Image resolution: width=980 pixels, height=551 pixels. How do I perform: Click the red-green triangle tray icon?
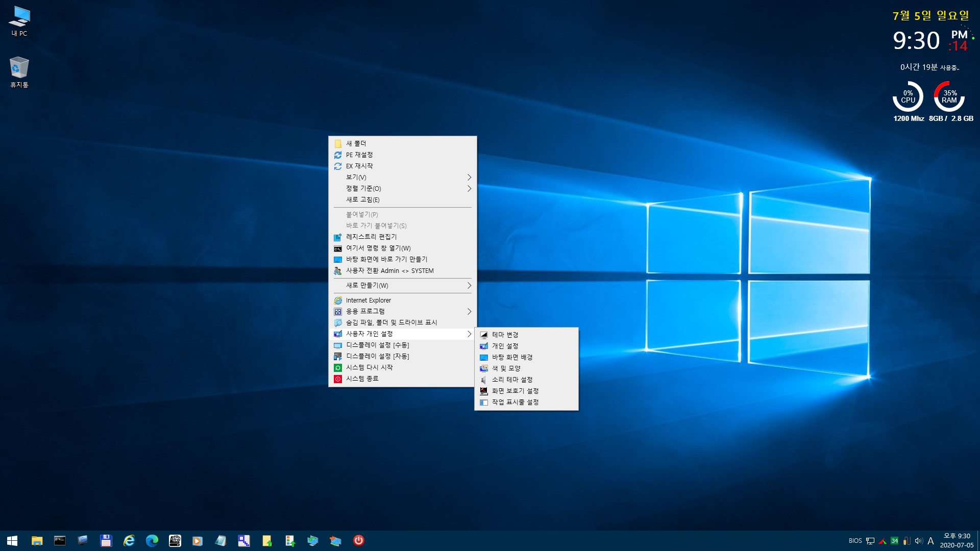(883, 541)
